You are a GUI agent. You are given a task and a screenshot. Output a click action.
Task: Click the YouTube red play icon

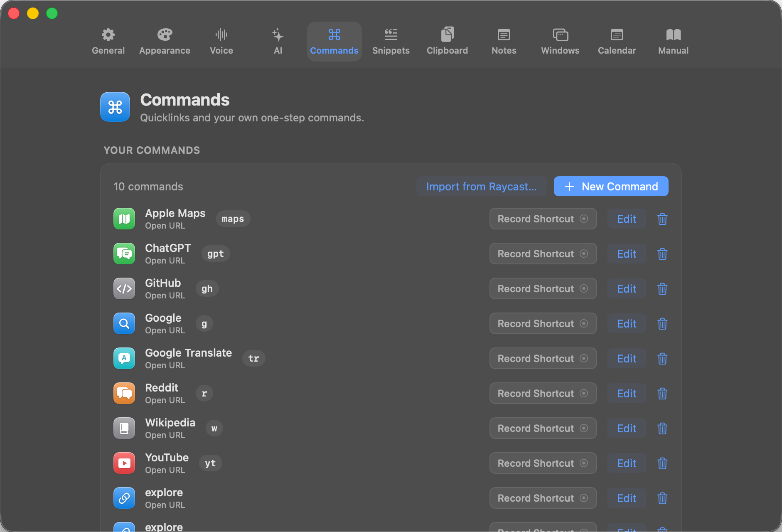point(124,463)
